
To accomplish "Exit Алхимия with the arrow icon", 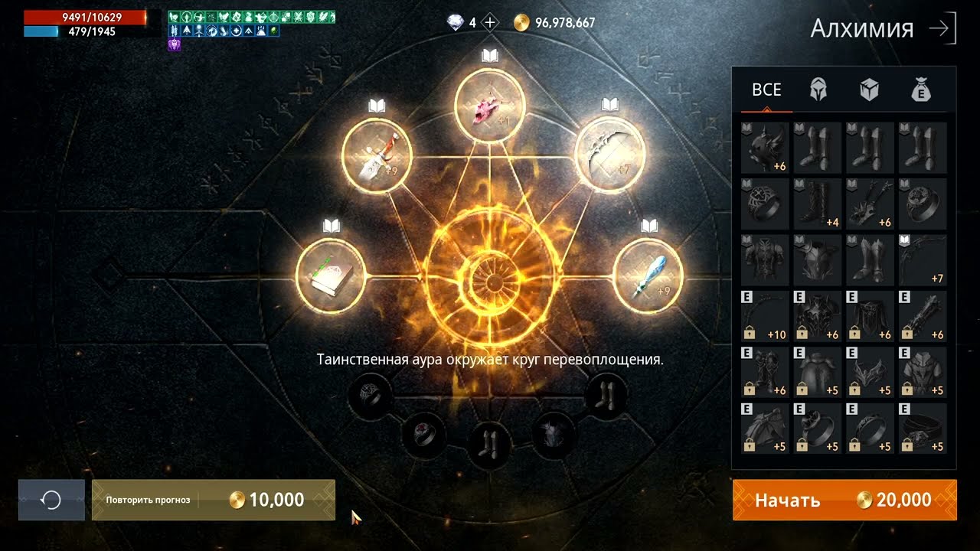I will [942, 28].
